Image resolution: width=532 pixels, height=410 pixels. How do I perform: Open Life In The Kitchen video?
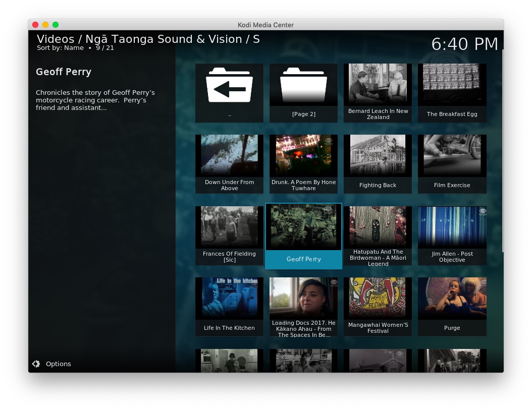pyautogui.click(x=229, y=299)
